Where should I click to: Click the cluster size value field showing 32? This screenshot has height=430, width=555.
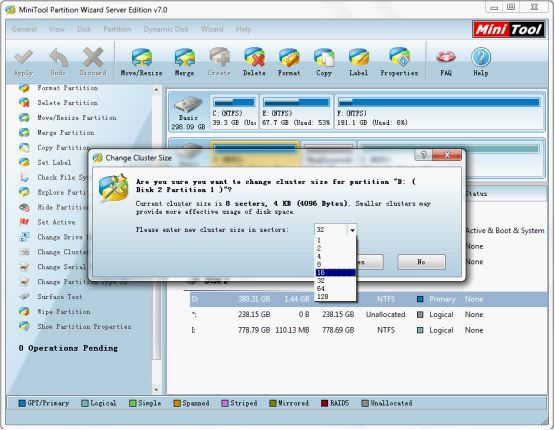tap(331, 230)
